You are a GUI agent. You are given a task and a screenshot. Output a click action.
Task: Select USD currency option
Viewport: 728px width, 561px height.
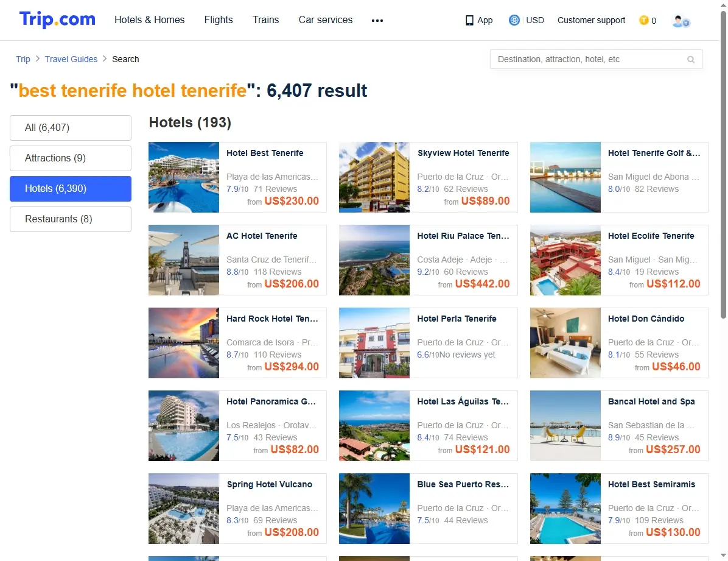(x=535, y=21)
